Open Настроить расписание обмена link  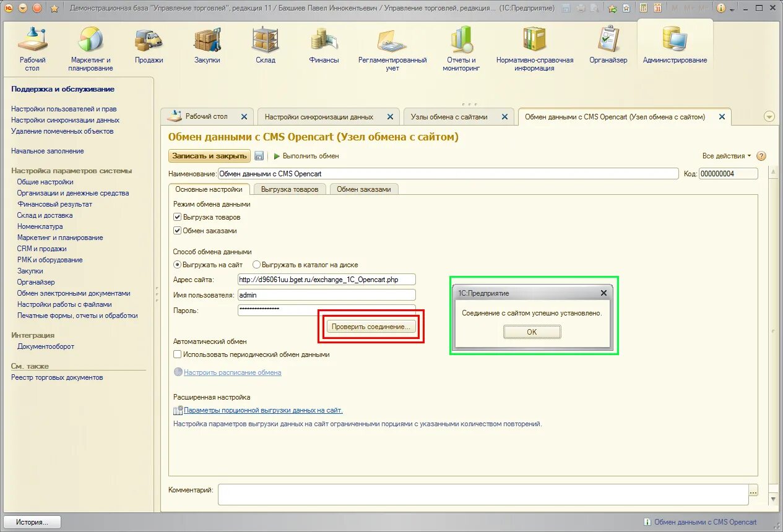(232, 372)
